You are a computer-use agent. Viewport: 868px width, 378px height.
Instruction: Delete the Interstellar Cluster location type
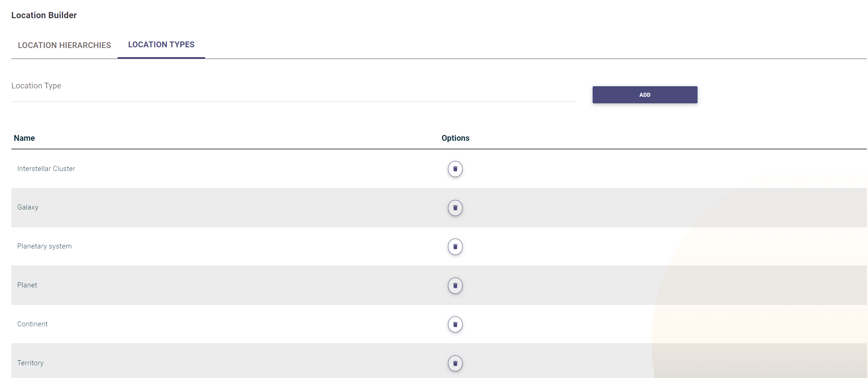[x=455, y=169]
